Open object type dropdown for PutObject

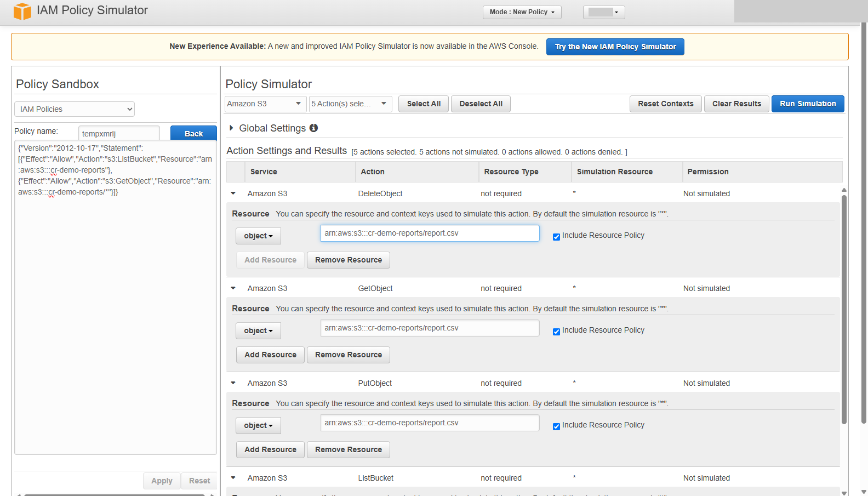[x=259, y=425]
